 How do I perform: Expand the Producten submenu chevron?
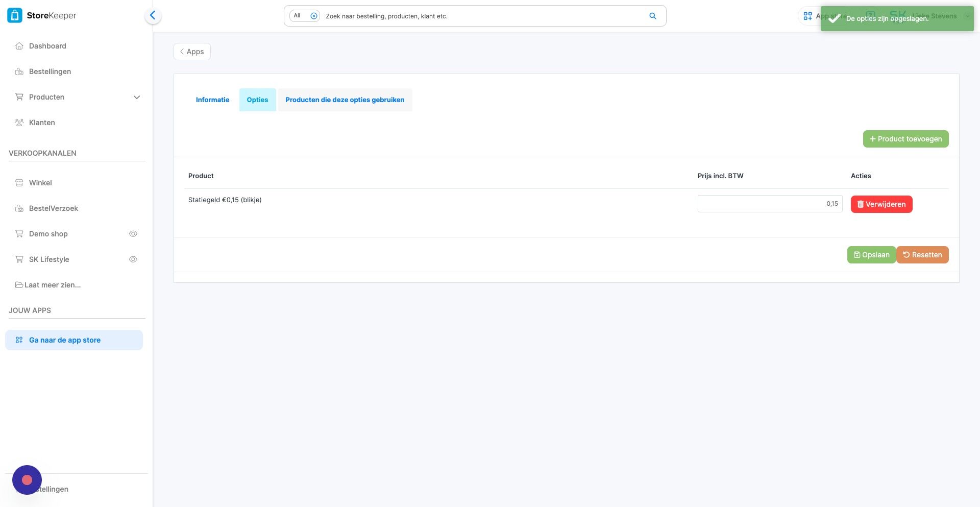[136, 97]
